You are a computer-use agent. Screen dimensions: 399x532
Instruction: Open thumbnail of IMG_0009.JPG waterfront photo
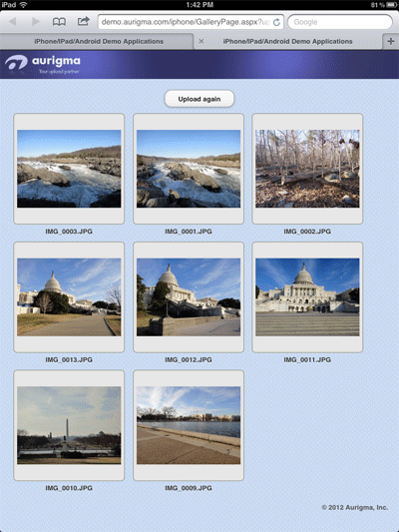pos(189,425)
